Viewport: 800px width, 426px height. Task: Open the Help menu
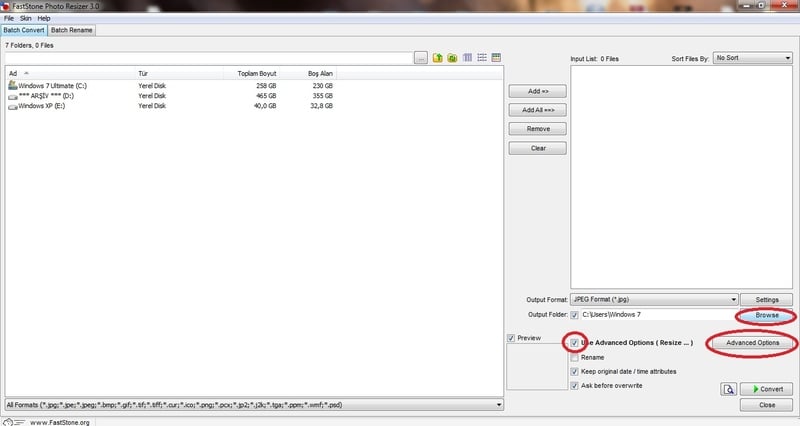point(44,18)
